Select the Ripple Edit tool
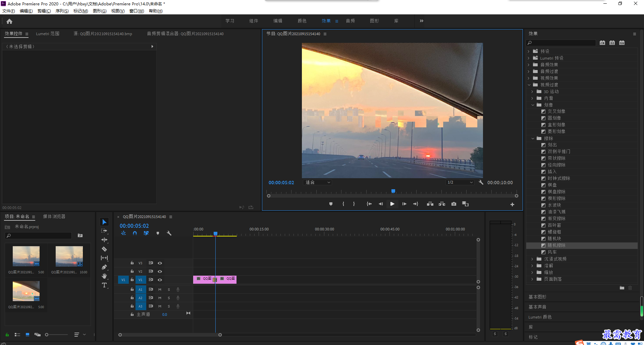 104,240
